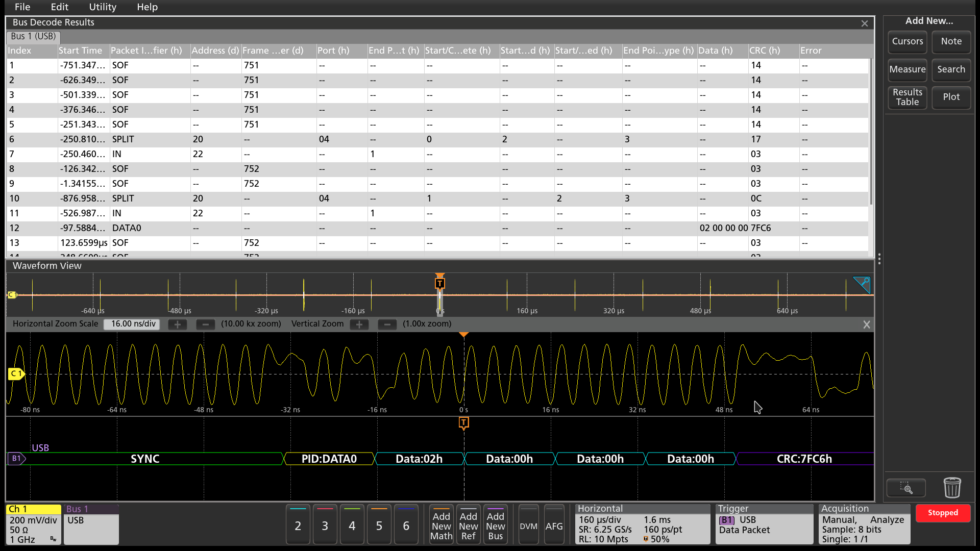
Task: Select the Bus 1 (USB) tab
Action: coord(33,36)
